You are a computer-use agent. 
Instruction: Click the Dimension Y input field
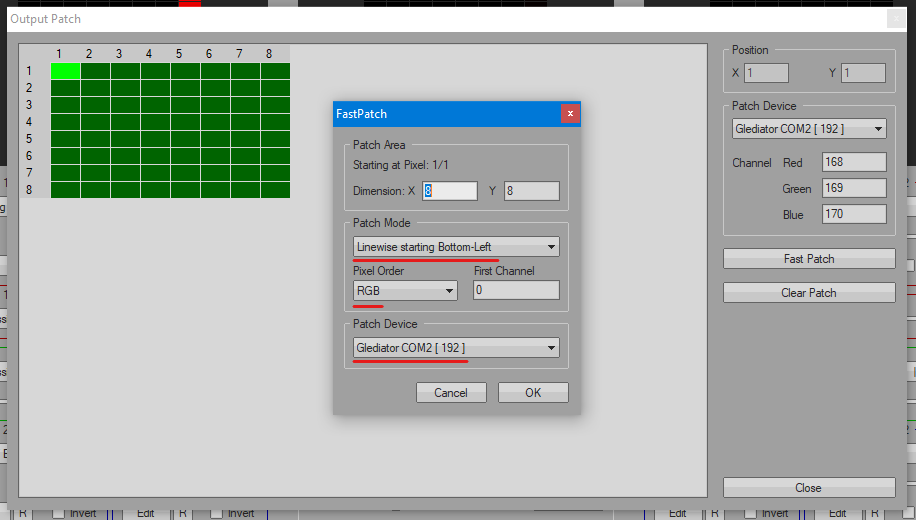(x=531, y=191)
